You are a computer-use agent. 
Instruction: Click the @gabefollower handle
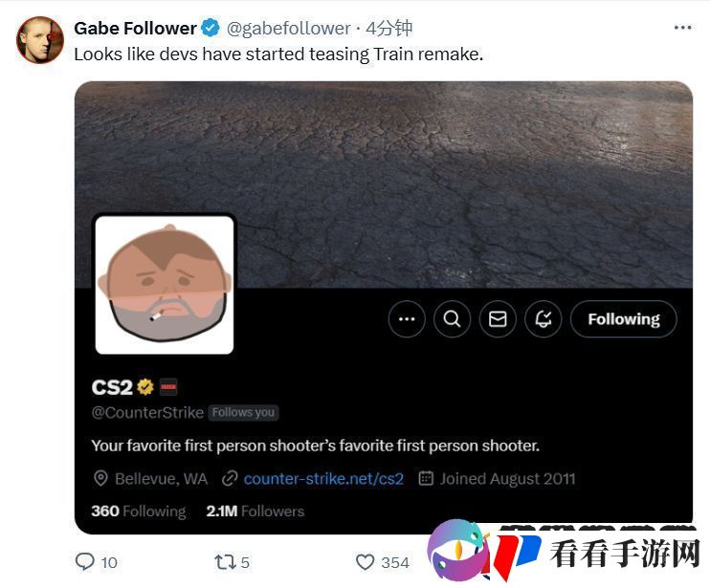pos(288,29)
